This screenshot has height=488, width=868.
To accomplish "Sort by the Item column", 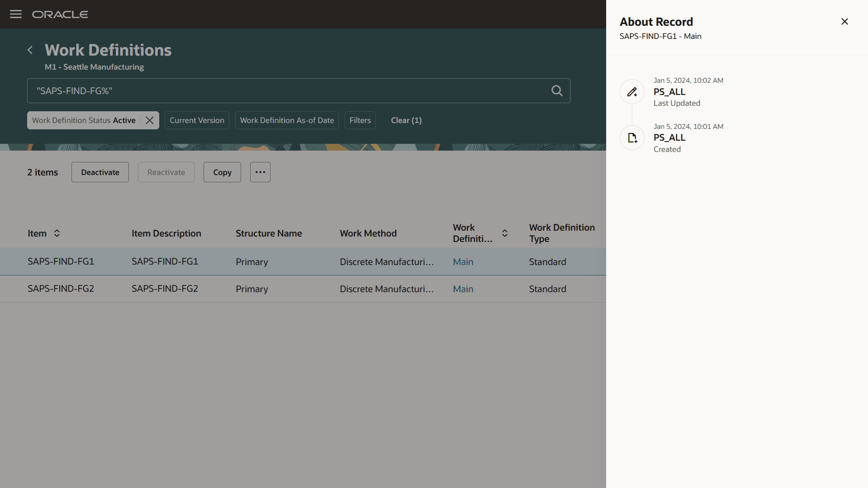I will (x=57, y=233).
